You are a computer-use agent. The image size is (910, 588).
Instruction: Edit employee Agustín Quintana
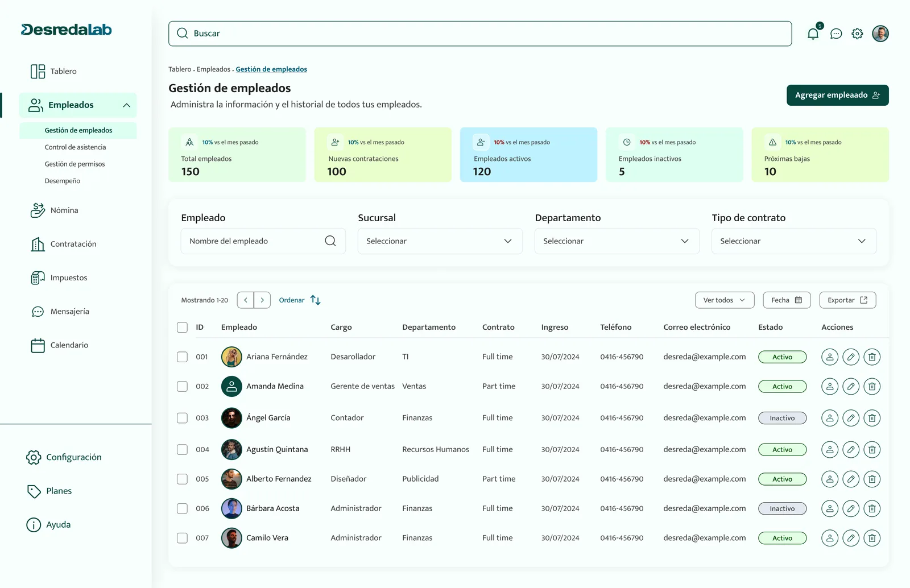(851, 450)
